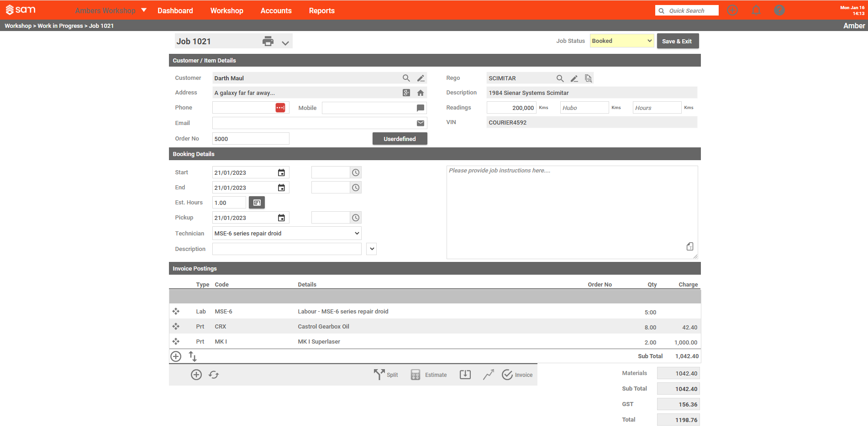Open the Accounts menu
Screen dimensions: 868x428
[276, 10]
